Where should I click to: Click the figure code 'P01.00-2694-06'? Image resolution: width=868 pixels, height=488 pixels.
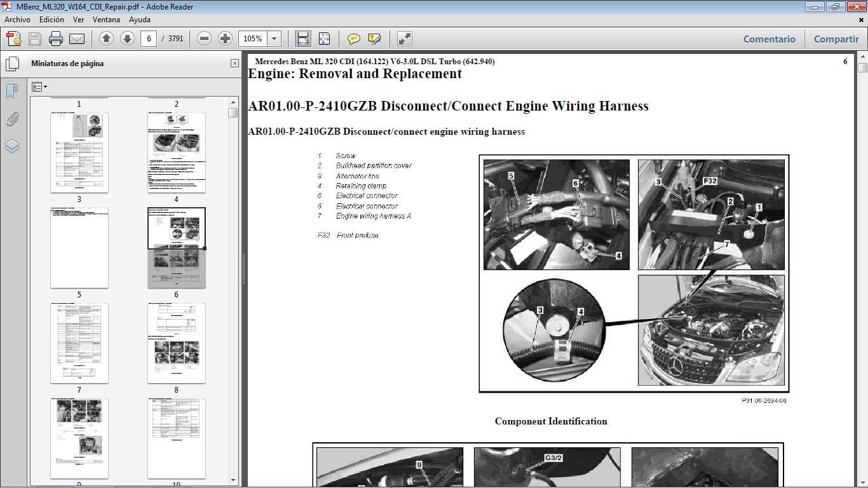tap(764, 401)
